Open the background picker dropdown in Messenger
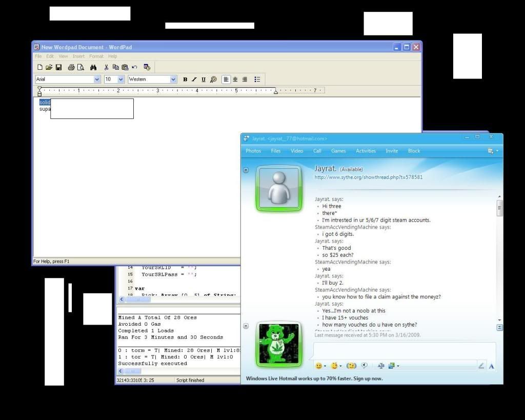Viewport: 525px width, 420px height. [x=393, y=366]
